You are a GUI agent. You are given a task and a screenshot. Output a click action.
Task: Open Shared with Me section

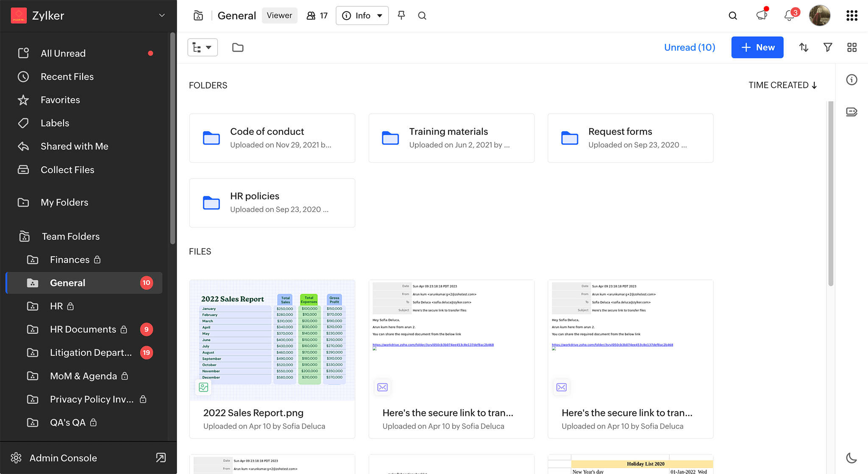point(74,146)
